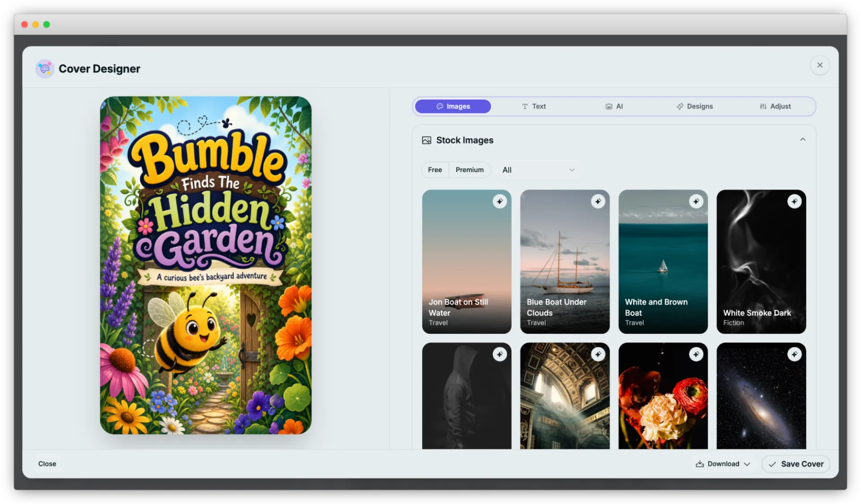Click sparkle icon on Blue Boat image
This screenshot has width=861, height=504.
tap(598, 202)
